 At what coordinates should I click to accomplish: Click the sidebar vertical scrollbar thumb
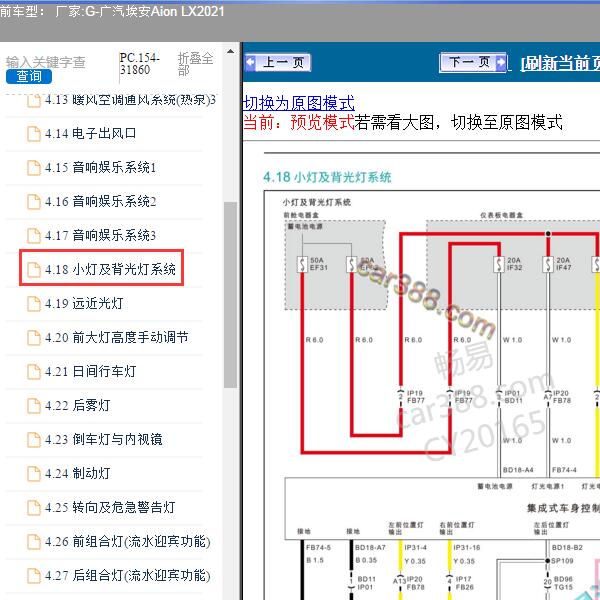230,295
